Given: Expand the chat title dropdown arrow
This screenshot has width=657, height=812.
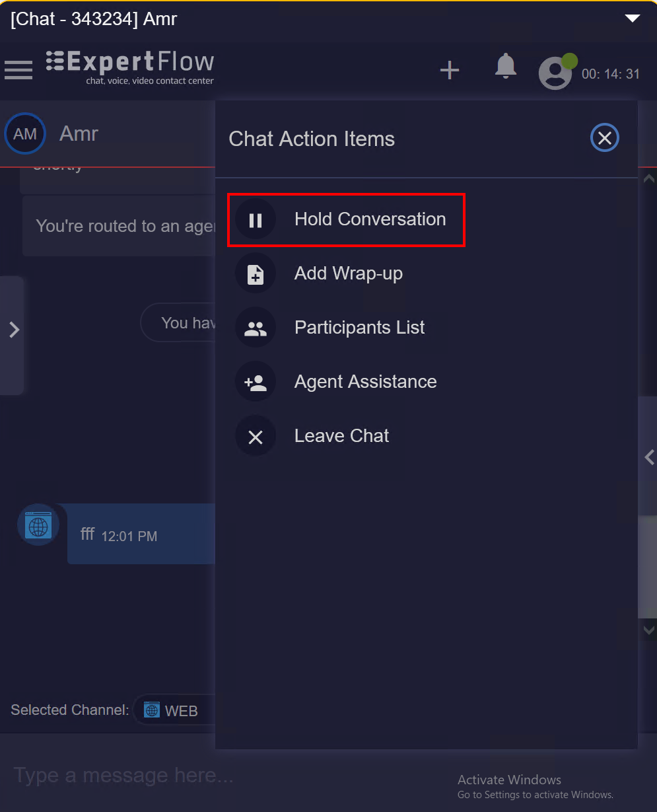Looking at the screenshot, I should tap(633, 18).
